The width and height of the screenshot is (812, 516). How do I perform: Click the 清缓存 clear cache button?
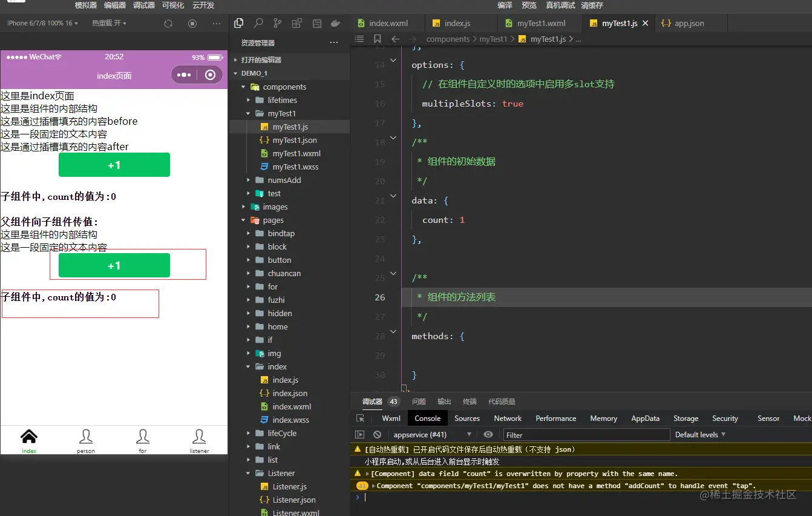tap(592, 5)
